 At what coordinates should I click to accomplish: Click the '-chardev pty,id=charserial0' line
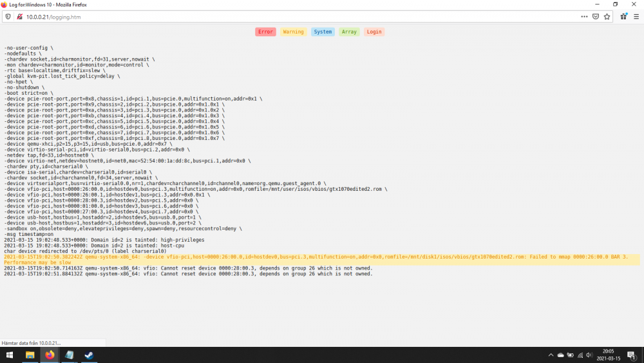point(46,166)
